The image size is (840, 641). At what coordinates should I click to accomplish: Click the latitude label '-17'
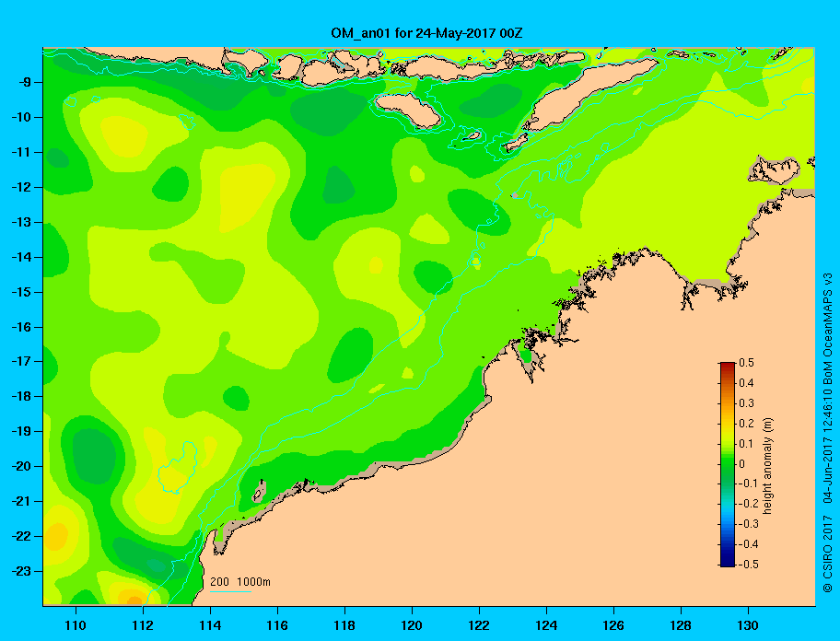[21, 361]
